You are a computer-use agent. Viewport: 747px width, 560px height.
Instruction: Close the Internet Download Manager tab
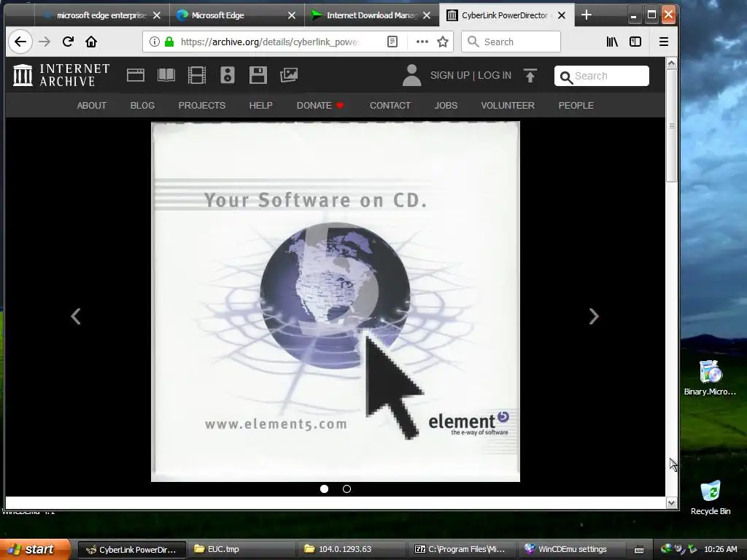(427, 15)
